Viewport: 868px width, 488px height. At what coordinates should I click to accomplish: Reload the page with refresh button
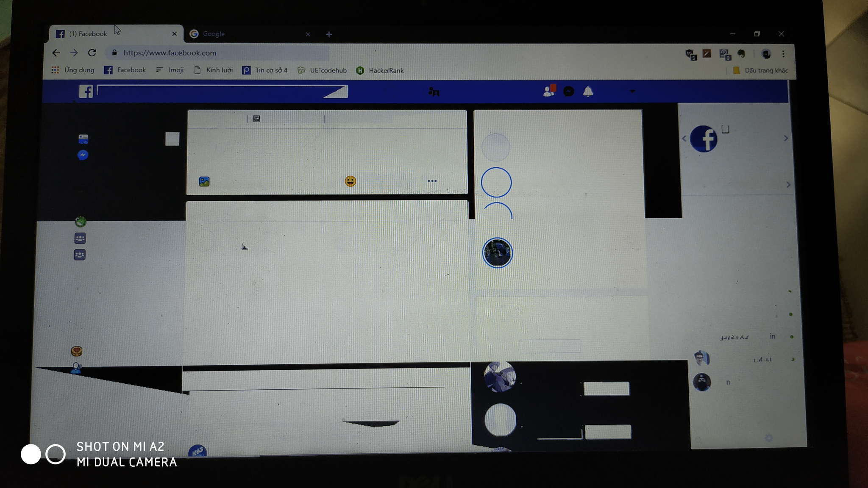point(92,53)
